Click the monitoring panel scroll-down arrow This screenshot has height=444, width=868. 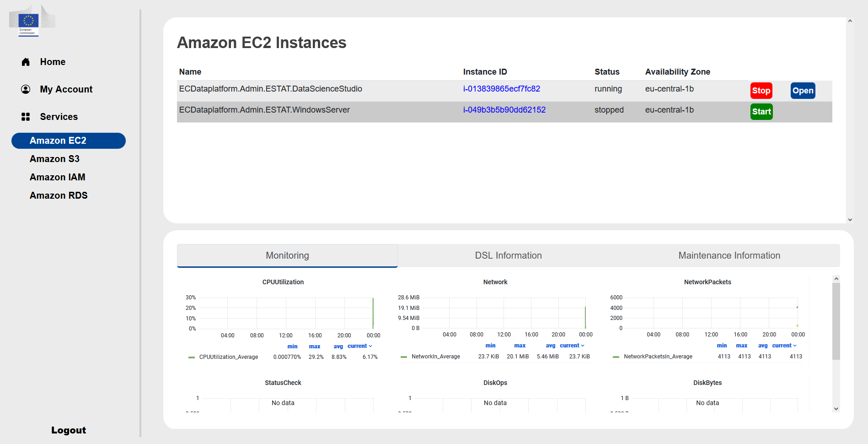(836, 409)
